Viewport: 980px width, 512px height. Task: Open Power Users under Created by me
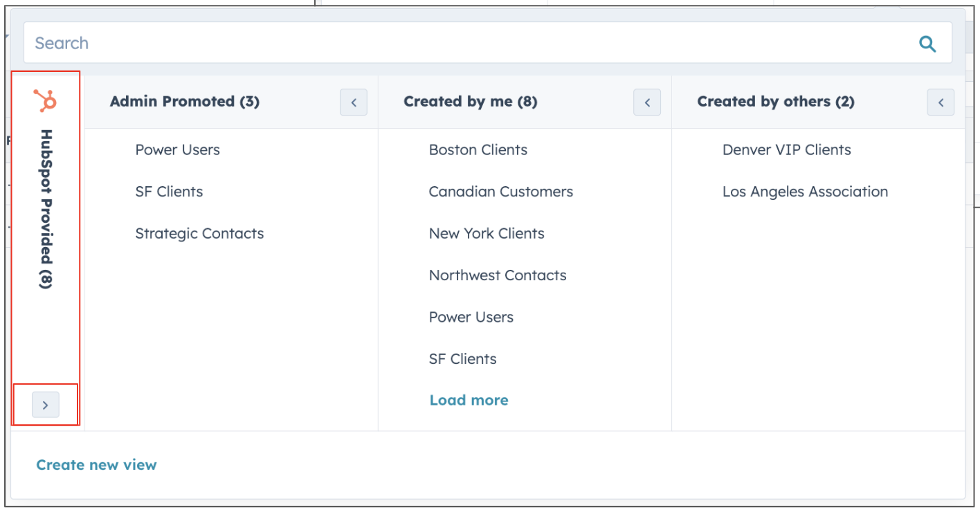pyautogui.click(x=471, y=318)
